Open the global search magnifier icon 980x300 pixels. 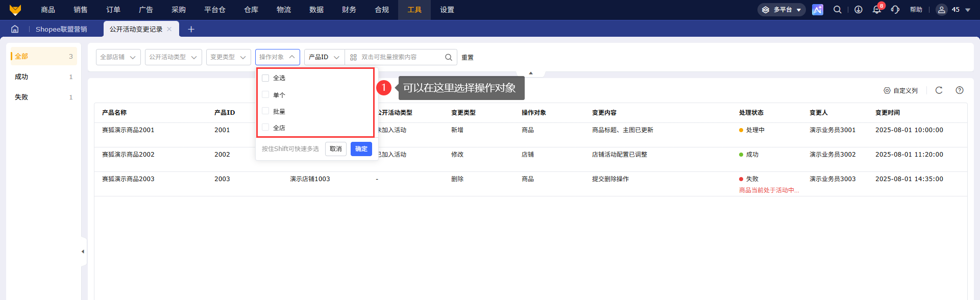pyautogui.click(x=838, y=10)
